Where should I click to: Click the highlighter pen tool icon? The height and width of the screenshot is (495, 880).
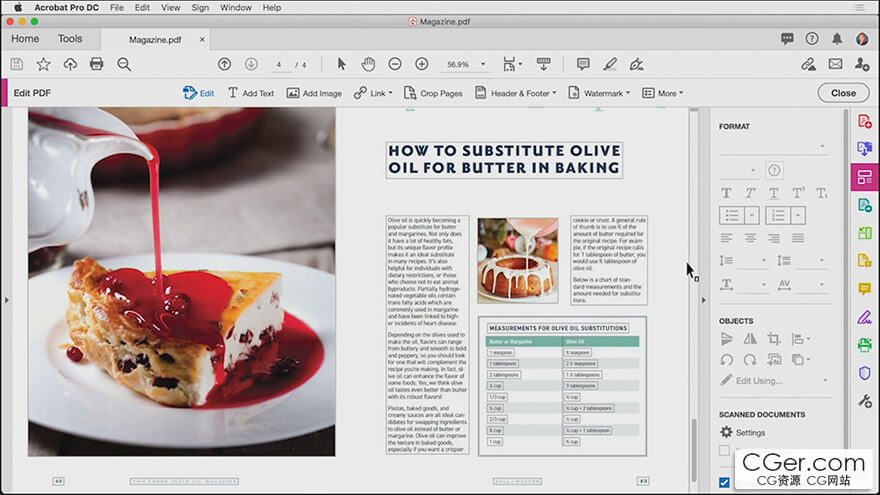tap(610, 64)
